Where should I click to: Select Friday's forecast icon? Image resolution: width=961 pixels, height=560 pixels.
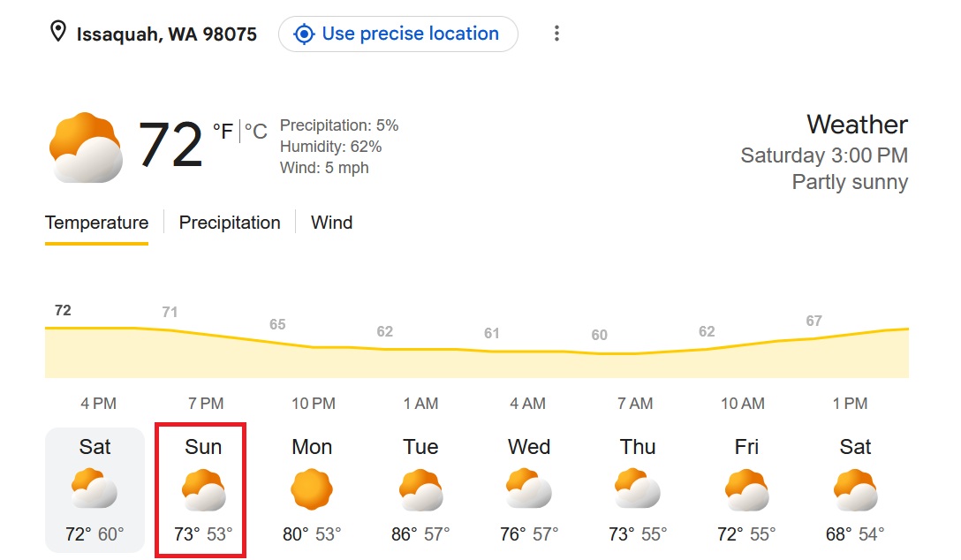[x=746, y=489]
